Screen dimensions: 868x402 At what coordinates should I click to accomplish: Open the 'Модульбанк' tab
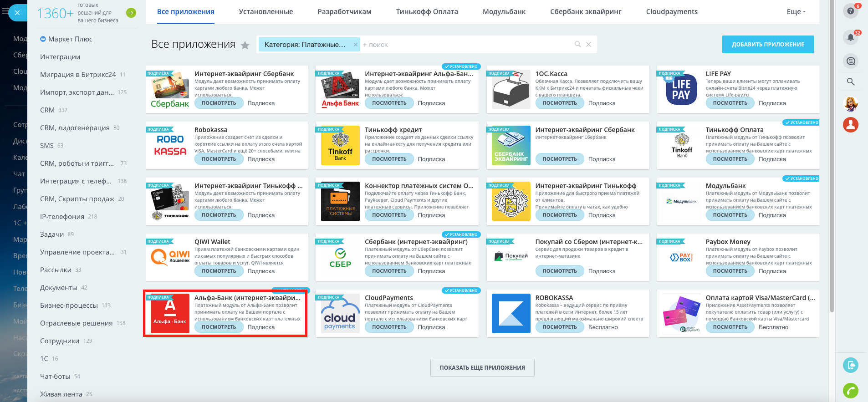[504, 12]
